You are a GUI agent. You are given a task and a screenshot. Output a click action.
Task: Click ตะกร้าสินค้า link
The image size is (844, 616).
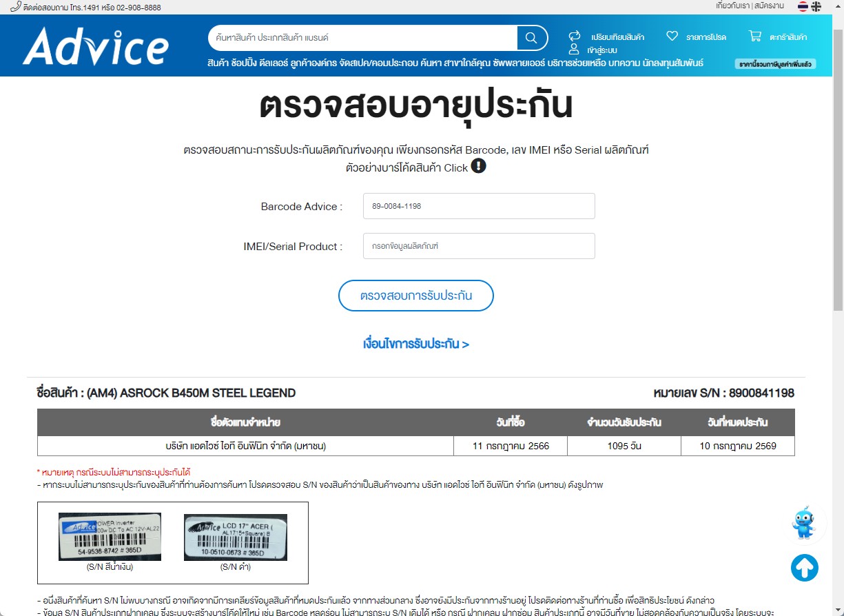[x=788, y=37]
